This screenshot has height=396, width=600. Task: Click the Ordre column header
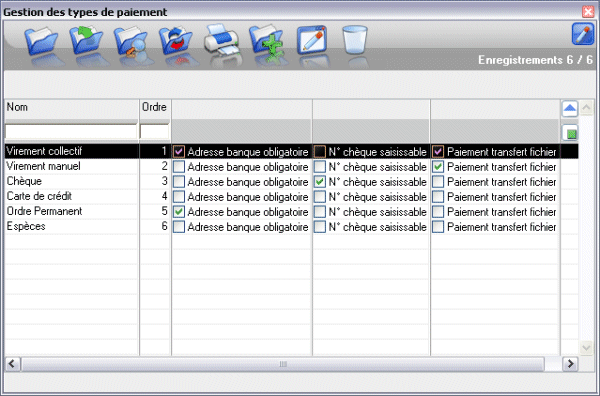(155, 109)
